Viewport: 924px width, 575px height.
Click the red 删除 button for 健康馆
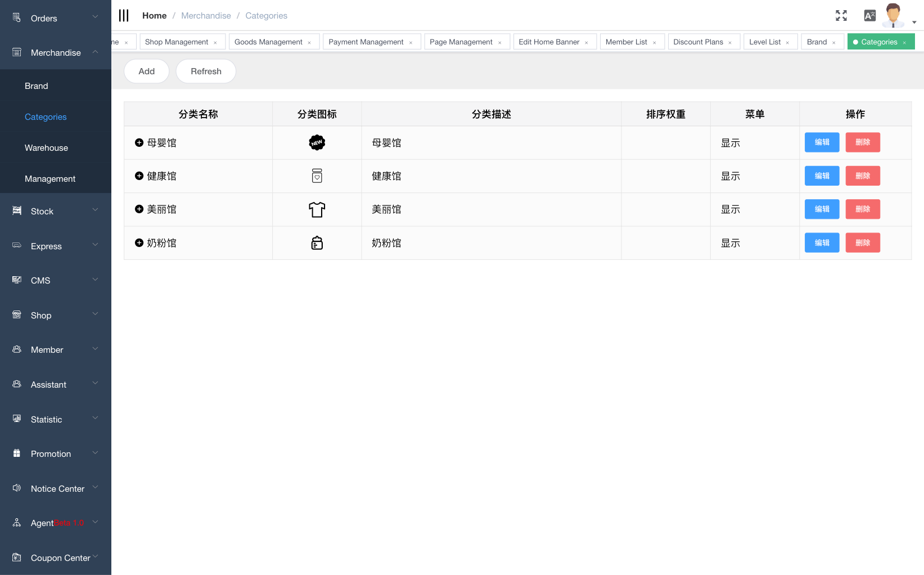click(x=863, y=176)
